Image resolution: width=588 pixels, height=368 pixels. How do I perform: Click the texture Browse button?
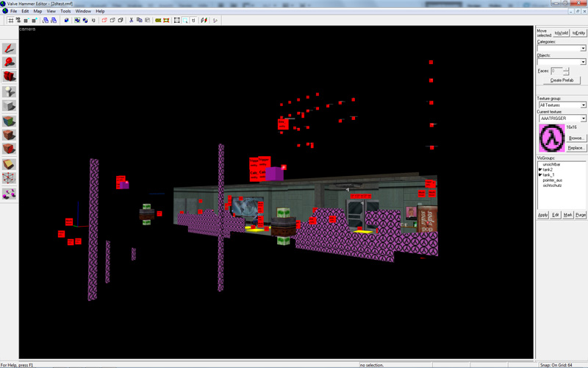click(x=576, y=138)
